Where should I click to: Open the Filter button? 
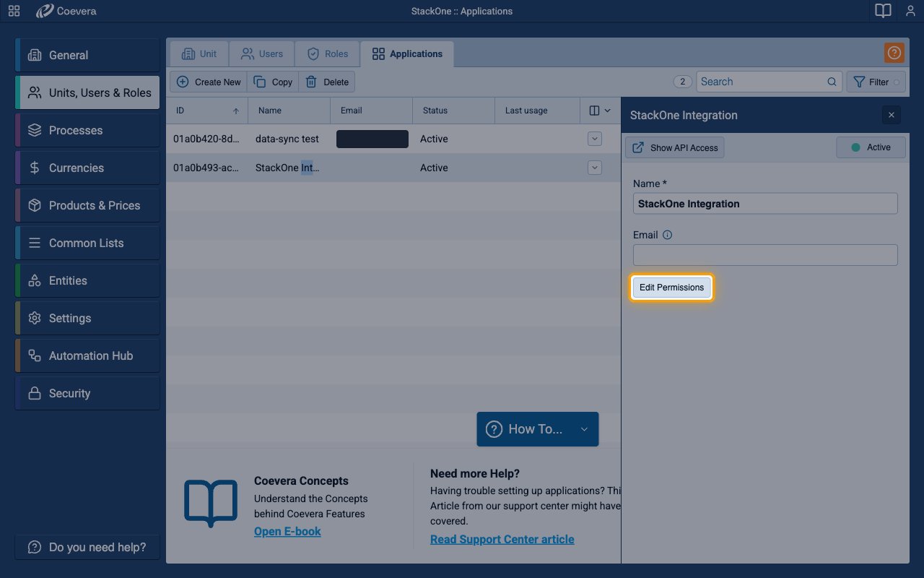click(x=876, y=82)
